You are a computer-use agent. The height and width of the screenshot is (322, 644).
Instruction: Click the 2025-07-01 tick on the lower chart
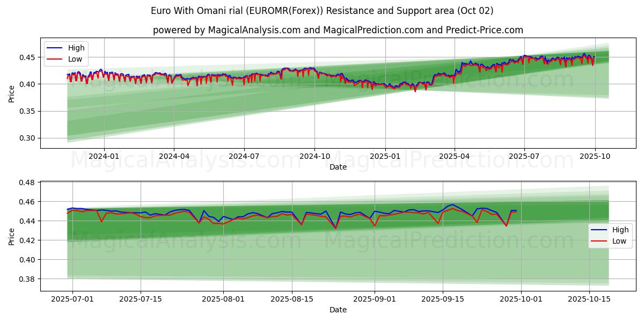click(x=72, y=299)
